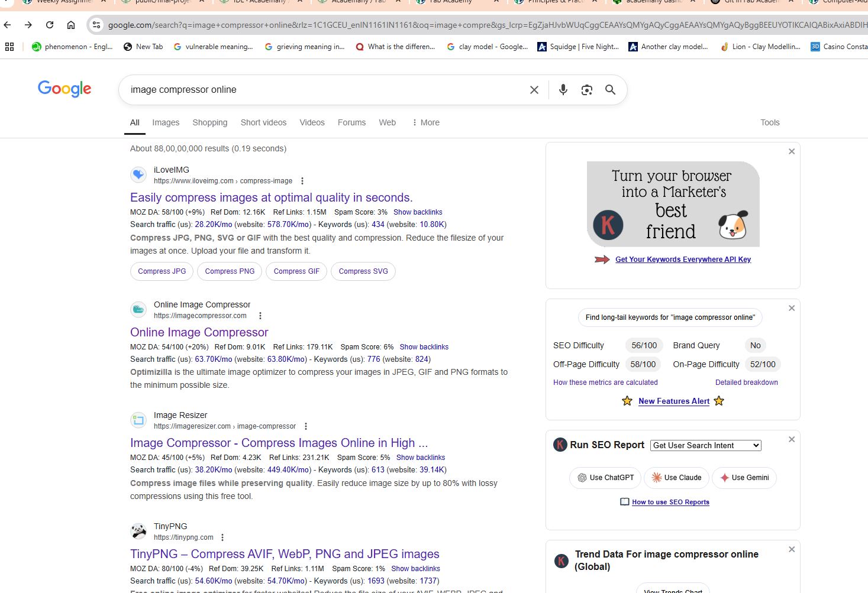Viewport: 868px width, 593px height.
Task: Open site info icon in address bar
Action: coord(96,25)
